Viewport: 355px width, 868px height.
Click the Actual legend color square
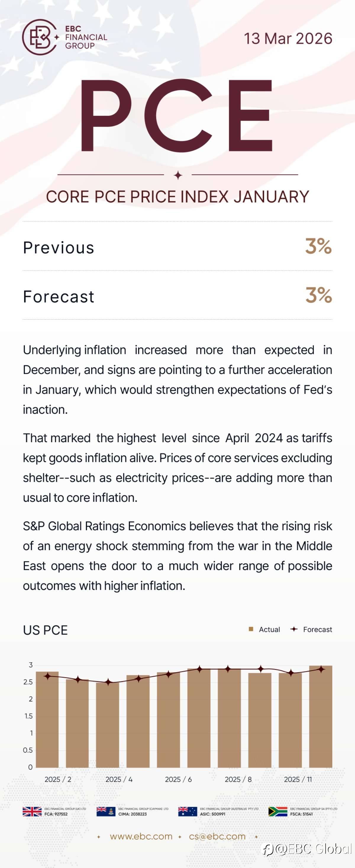coord(251,629)
